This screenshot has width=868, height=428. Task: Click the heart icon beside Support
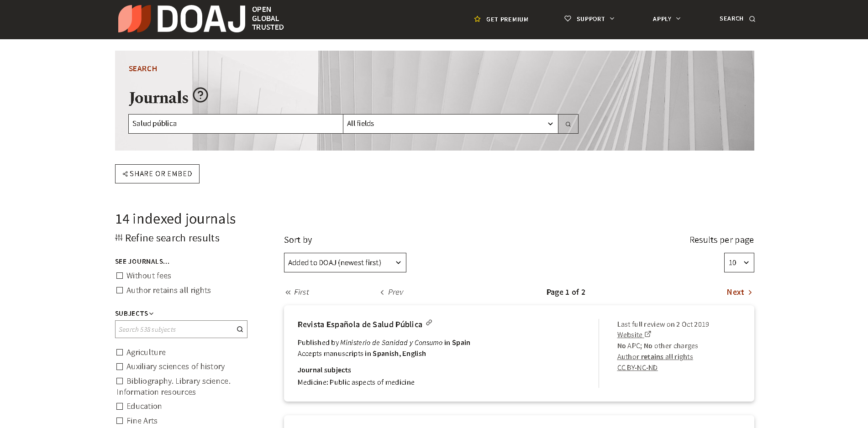(568, 19)
